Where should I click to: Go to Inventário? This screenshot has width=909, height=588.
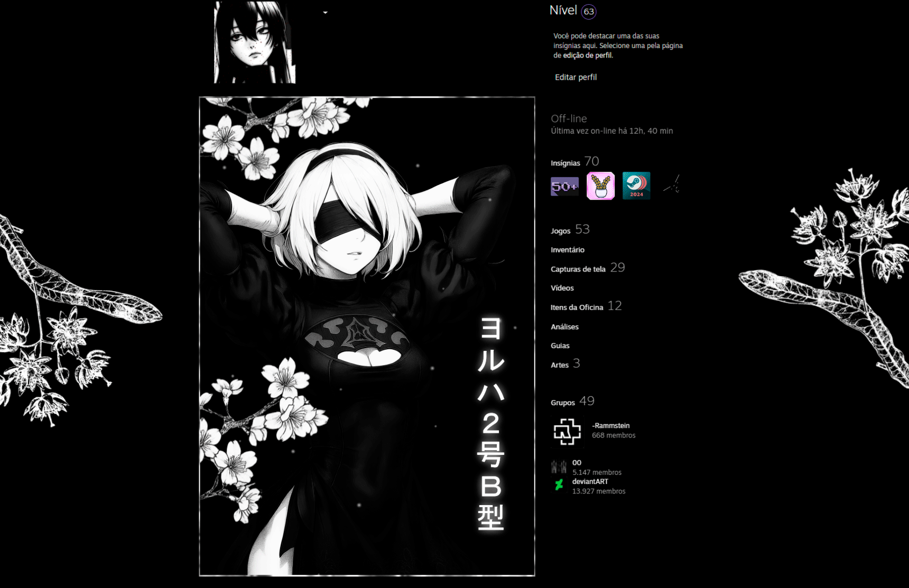pos(568,250)
